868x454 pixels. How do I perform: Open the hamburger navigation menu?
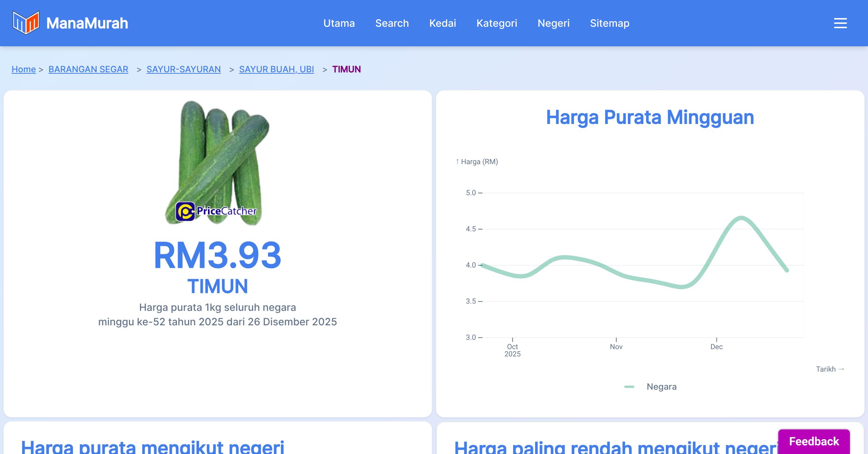[x=840, y=23]
